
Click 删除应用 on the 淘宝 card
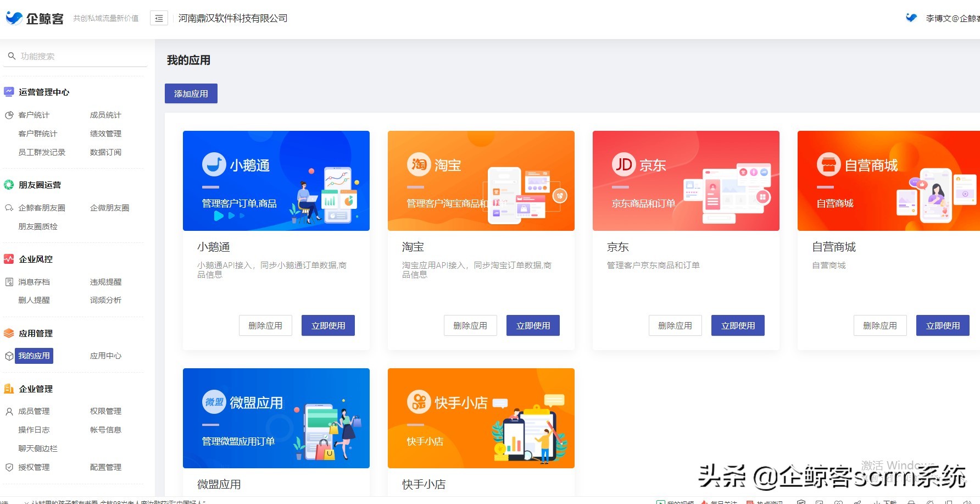(x=470, y=325)
